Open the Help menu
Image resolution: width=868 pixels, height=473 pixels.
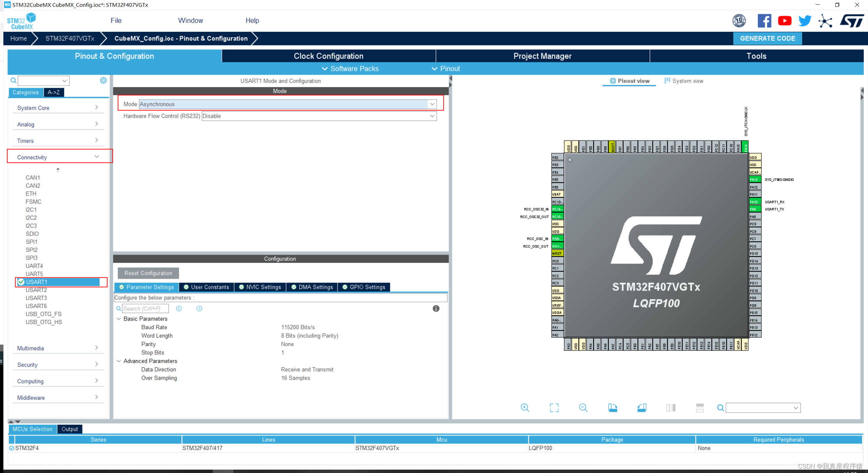click(252, 21)
